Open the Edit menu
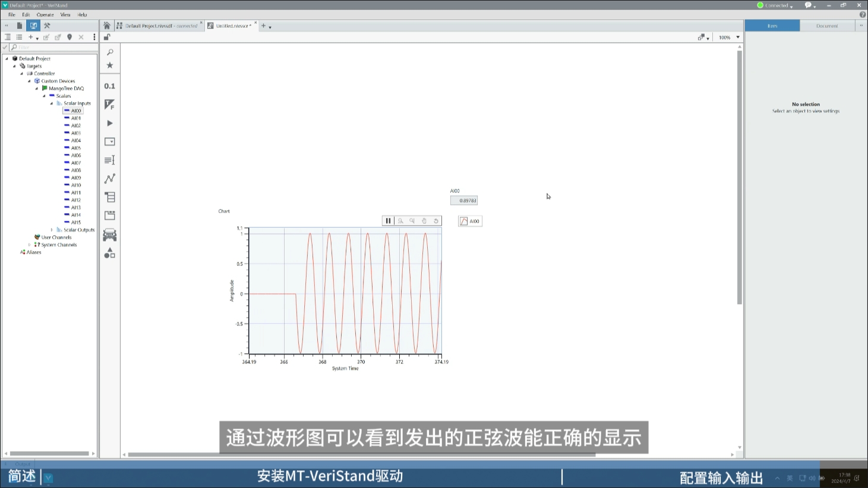This screenshot has width=868, height=488. coord(26,15)
